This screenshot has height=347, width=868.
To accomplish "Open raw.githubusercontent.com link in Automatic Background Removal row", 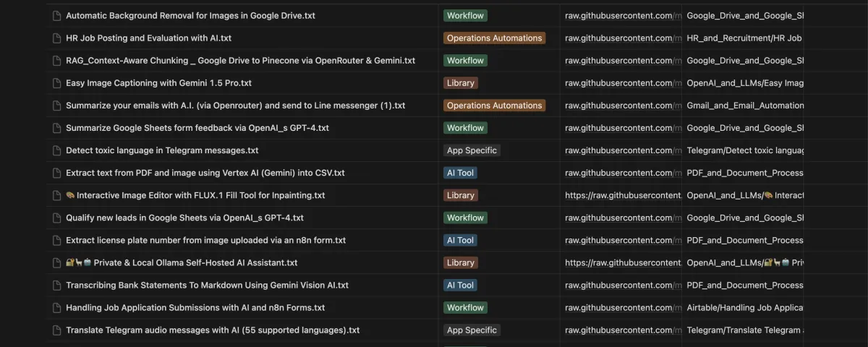I will (x=623, y=15).
